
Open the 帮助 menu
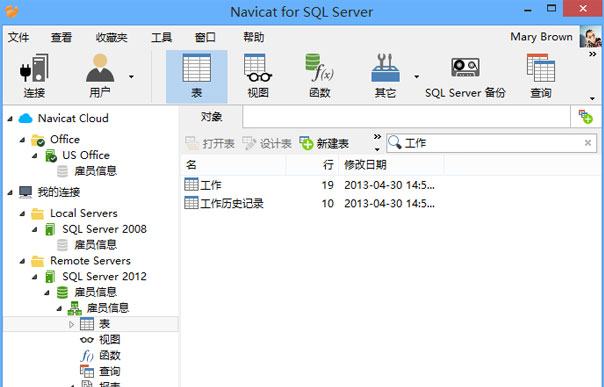[253, 37]
